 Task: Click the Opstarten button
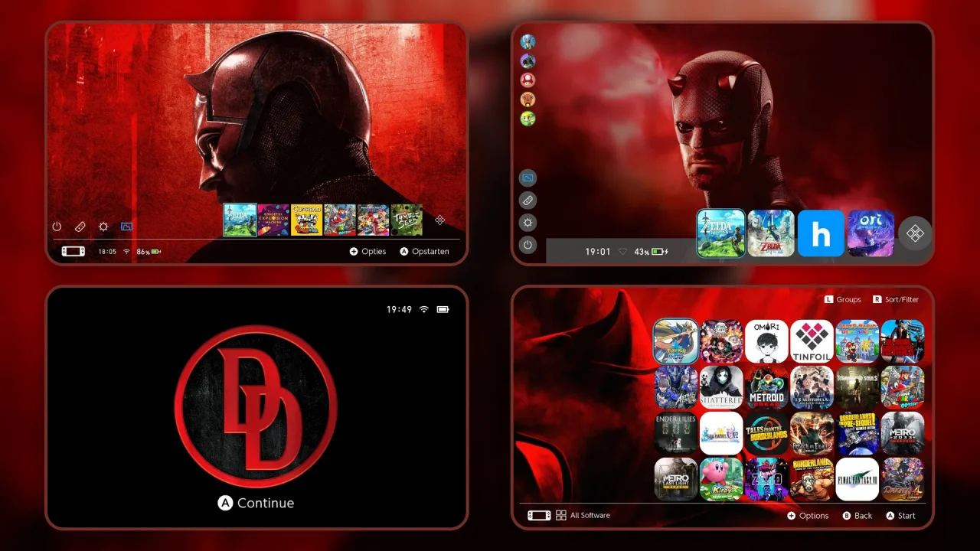point(425,251)
